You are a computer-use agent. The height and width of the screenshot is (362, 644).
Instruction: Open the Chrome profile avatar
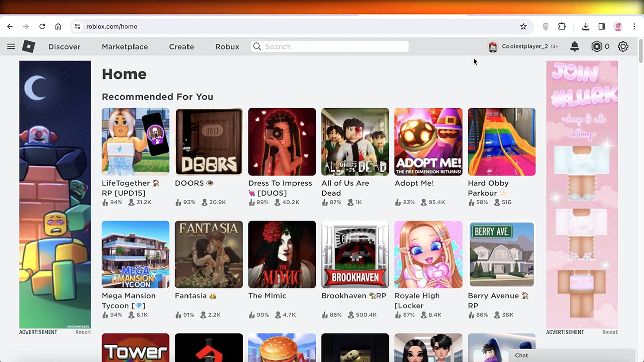[618, 26]
